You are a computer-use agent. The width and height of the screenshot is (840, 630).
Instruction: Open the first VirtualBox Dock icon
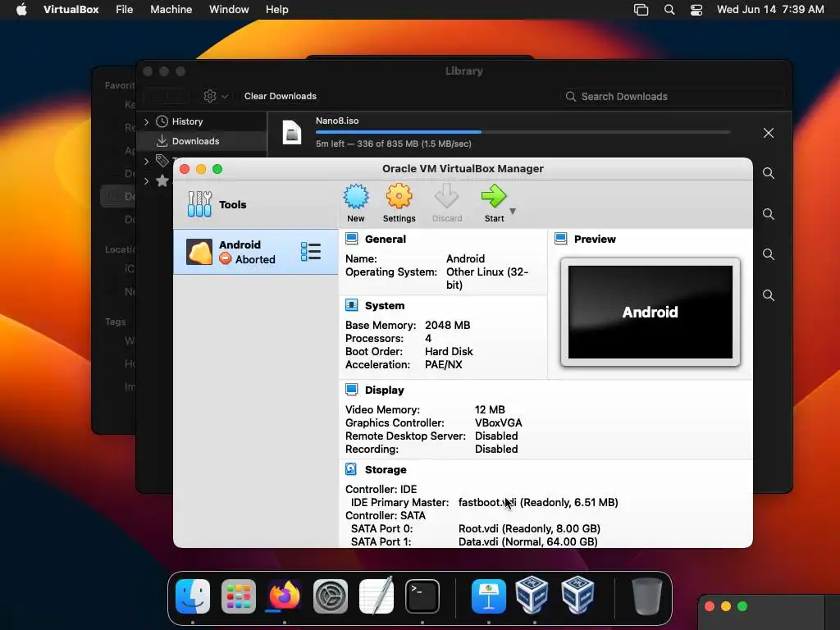pos(532,595)
